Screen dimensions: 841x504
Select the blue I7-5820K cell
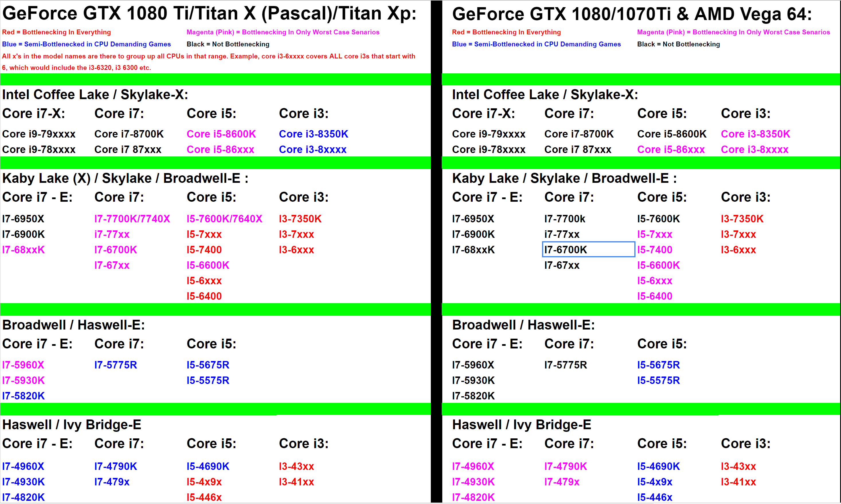[x=23, y=396]
